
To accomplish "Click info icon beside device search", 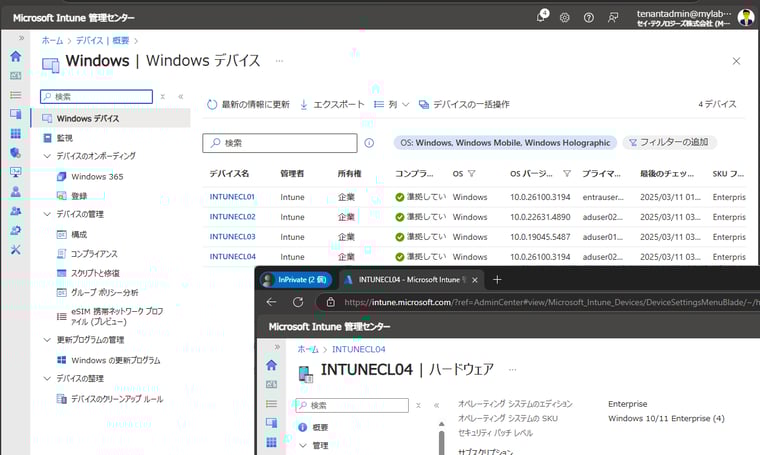I will [x=369, y=143].
